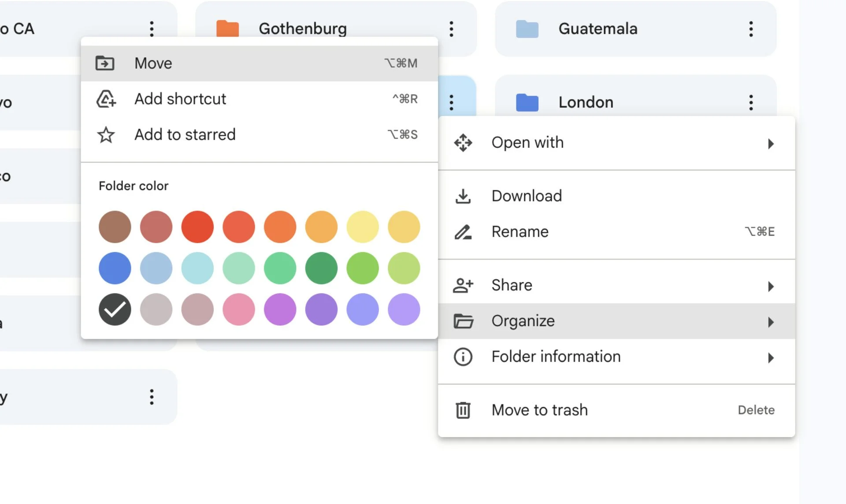Click the Share person-plus icon
Image resolution: width=846 pixels, height=504 pixels.
463,285
